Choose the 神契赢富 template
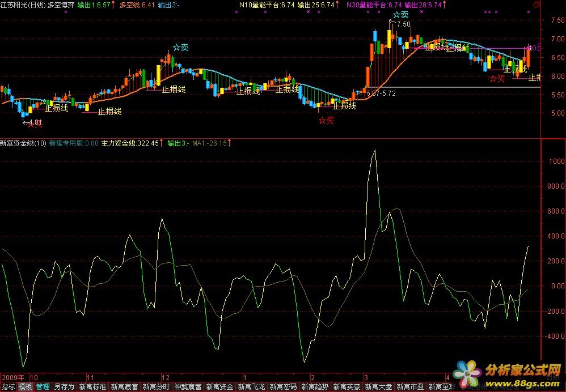This screenshot has width=566, height=392. point(188,387)
